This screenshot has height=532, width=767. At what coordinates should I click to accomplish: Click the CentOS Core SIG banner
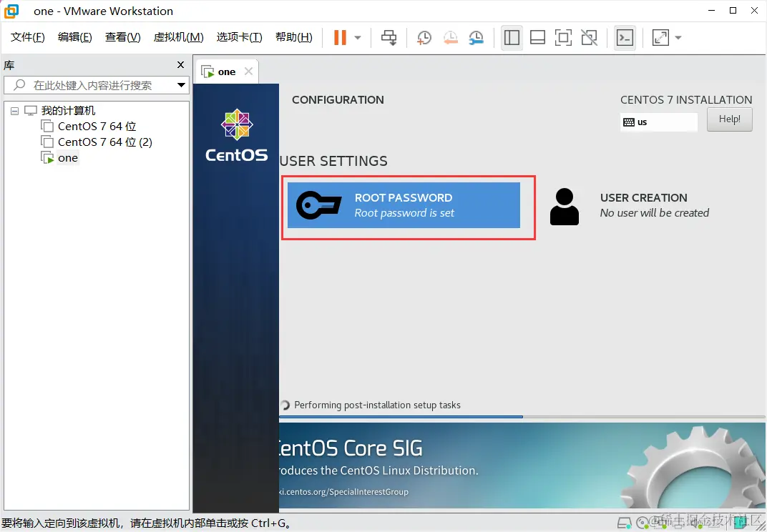point(522,465)
